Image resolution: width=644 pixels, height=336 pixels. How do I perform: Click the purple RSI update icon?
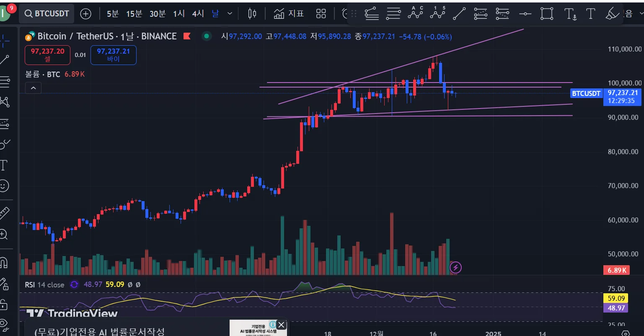click(x=74, y=284)
